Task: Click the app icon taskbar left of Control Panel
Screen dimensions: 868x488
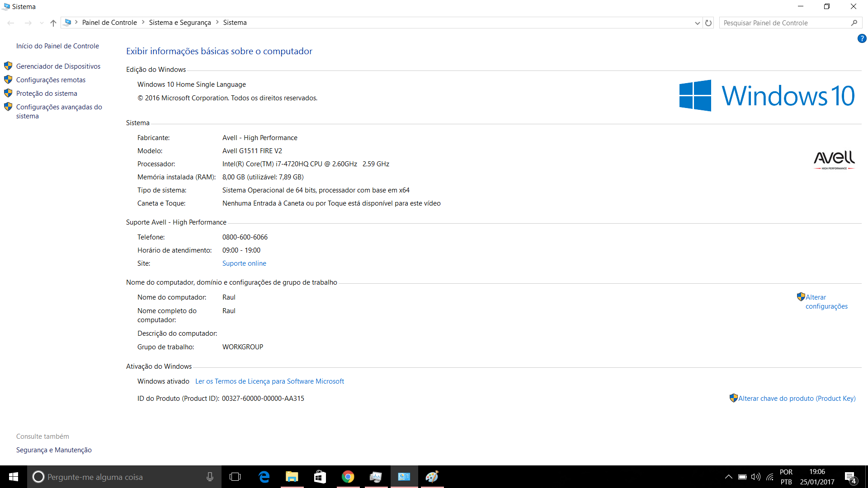Action: click(x=376, y=477)
